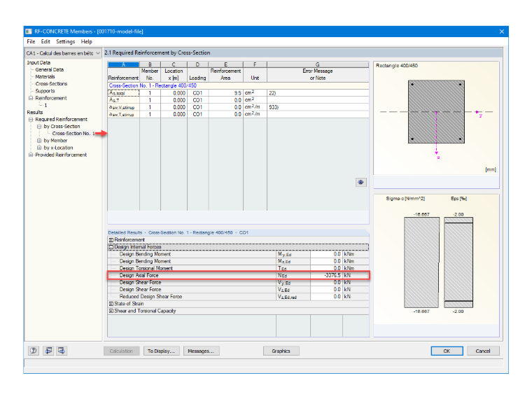Select the Design Axial Force NEd row
The image size is (532, 399).
tap(238, 276)
